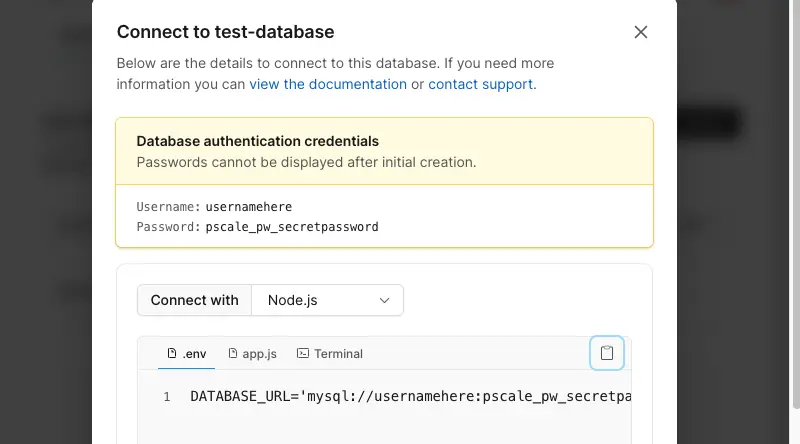Click the file icon on .env tab
800x444 pixels.
coord(172,354)
